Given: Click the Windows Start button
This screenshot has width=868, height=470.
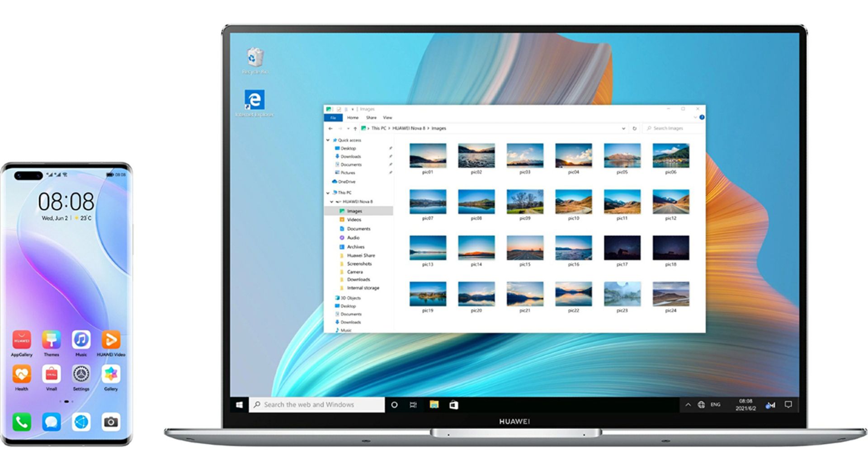Looking at the screenshot, I should tap(239, 405).
